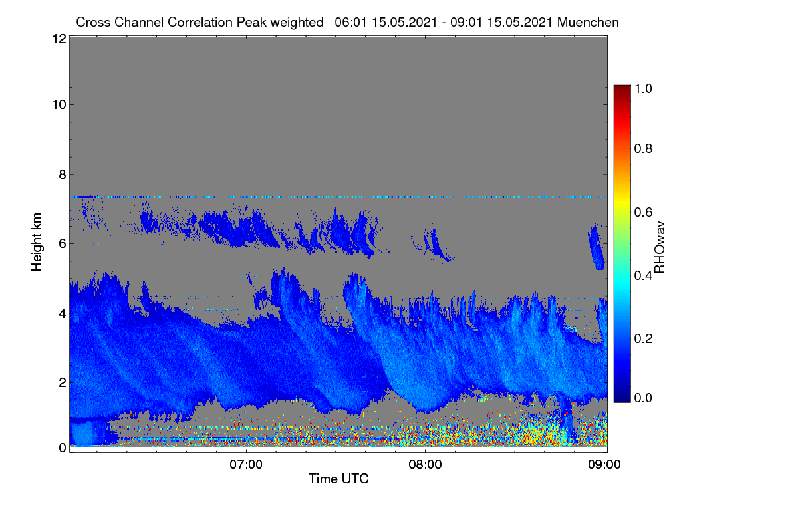Click the station name 'Muenchen' in title
Viewport: 798px width, 532px height.
[589, 22]
